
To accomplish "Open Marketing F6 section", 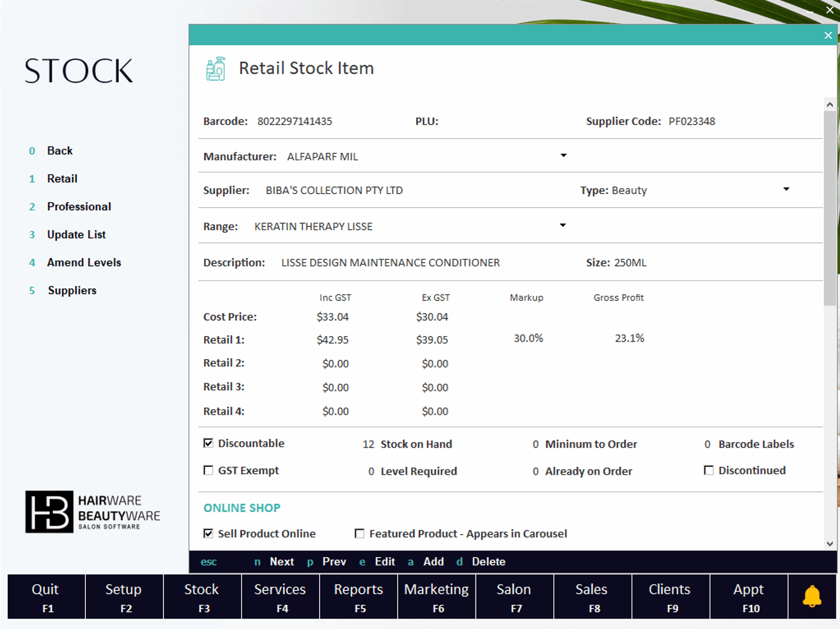I will coord(436,596).
